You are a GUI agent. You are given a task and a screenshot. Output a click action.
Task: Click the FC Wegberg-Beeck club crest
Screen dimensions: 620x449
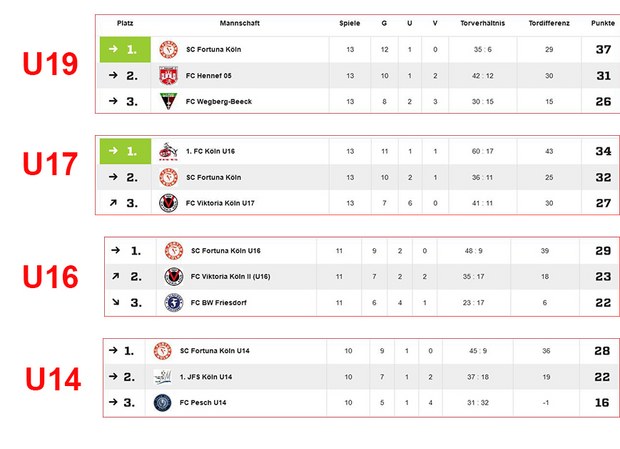tap(169, 101)
